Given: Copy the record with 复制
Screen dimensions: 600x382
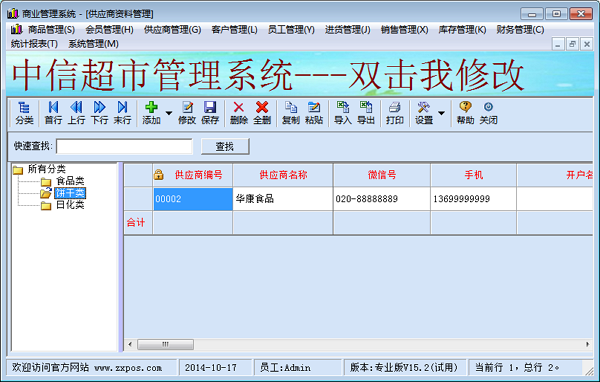Looking at the screenshot, I should [291, 113].
